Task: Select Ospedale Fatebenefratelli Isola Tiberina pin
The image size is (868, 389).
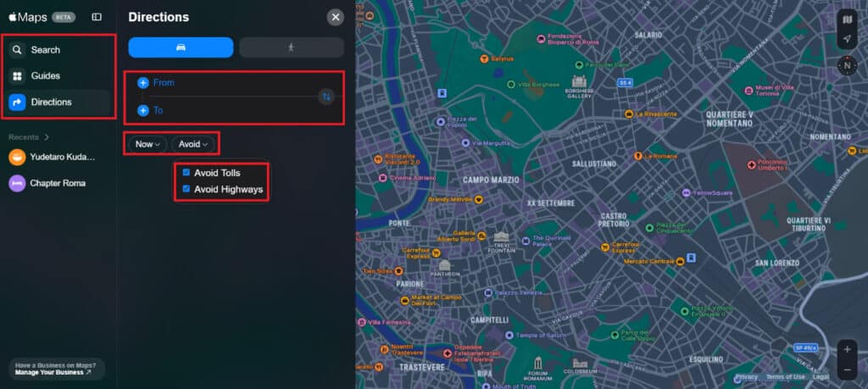Action: [448, 353]
